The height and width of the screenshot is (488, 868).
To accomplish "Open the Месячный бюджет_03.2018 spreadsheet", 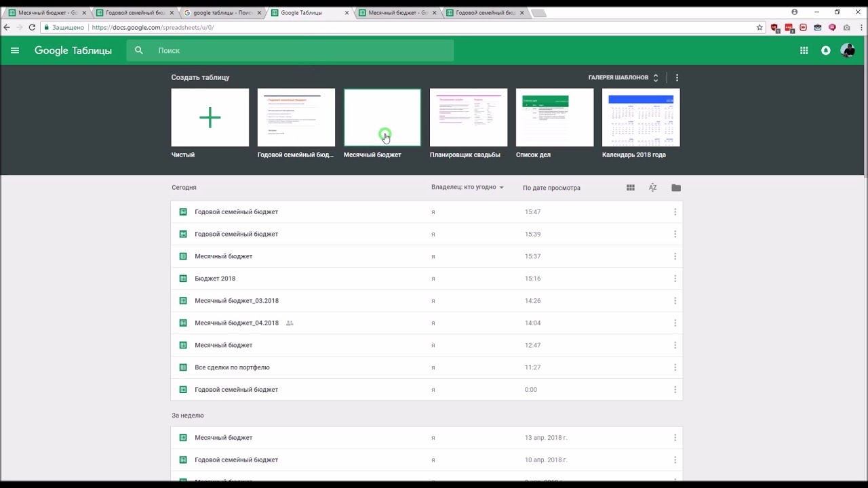I will (x=236, y=301).
